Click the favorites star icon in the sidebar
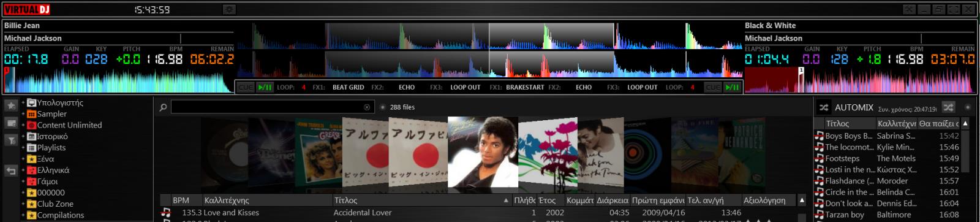 pos(11,105)
